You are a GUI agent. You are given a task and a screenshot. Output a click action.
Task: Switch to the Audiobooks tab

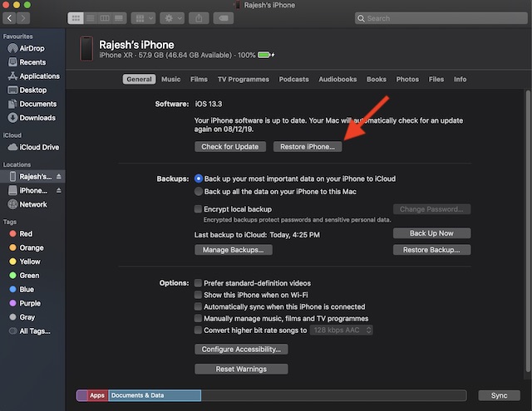337,79
